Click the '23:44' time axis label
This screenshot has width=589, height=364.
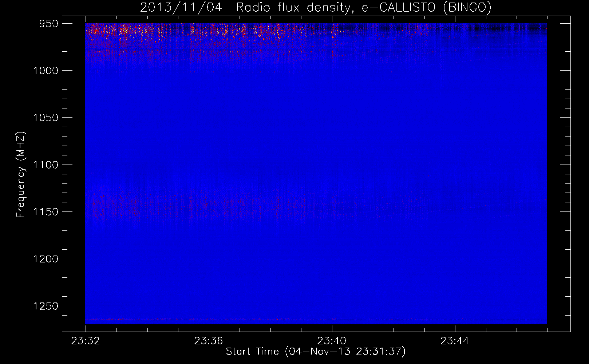coord(455,341)
